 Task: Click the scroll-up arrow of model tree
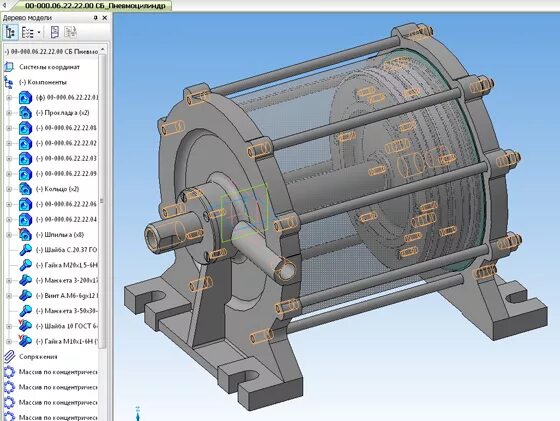click(102, 50)
